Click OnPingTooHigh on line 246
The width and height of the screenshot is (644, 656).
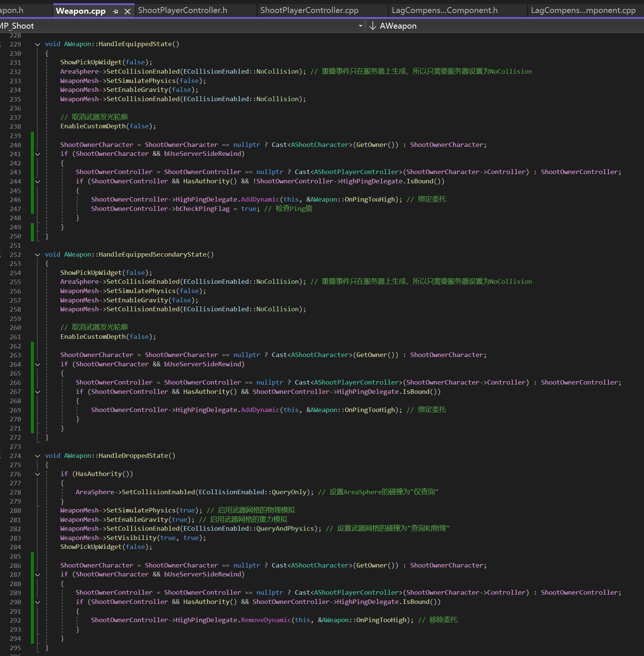pyautogui.click(x=369, y=199)
